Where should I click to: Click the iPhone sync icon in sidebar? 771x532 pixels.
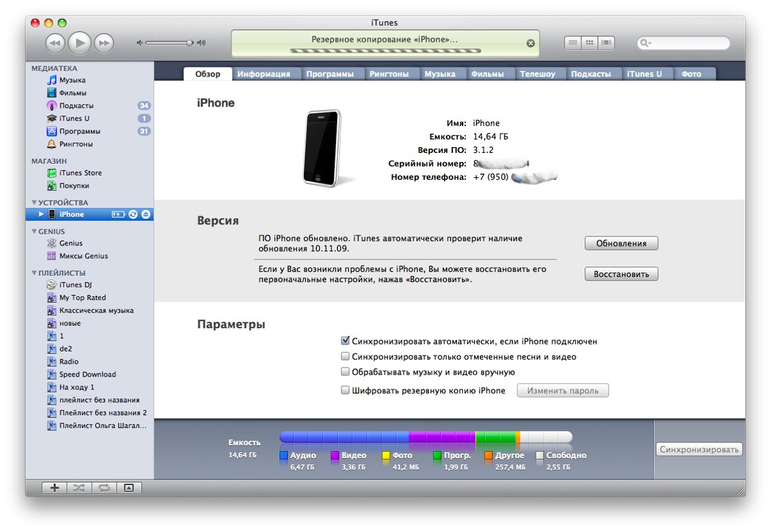(x=133, y=214)
